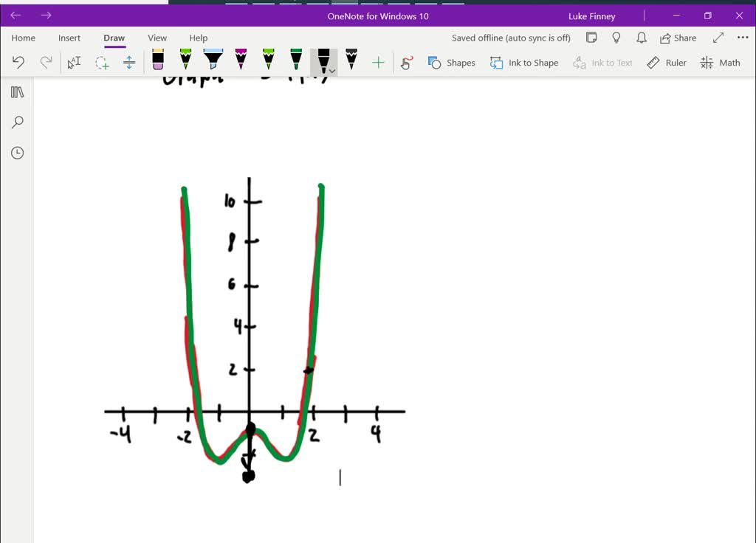The width and height of the screenshot is (756, 543).
Task: Click the Insert Space tool
Action: click(129, 63)
